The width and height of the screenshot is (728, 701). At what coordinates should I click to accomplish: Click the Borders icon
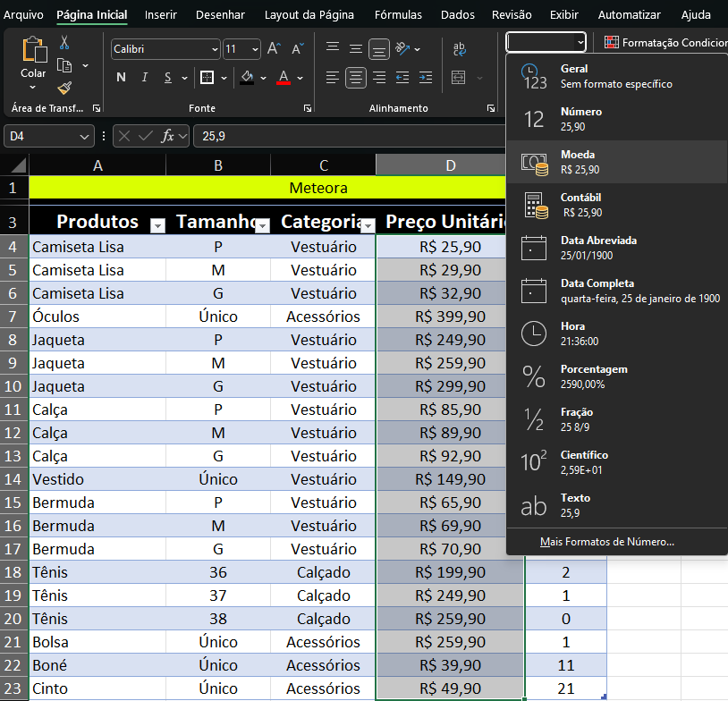click(x=207, y=78)
